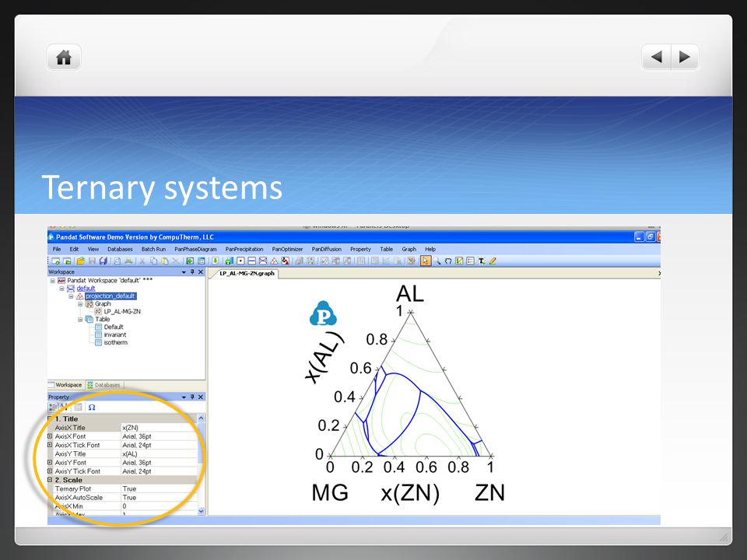The width and height of the screenshot is (747, 560).
Task: Click the Omega symbol icon in Property panel
Action: (x=92, y=408)
